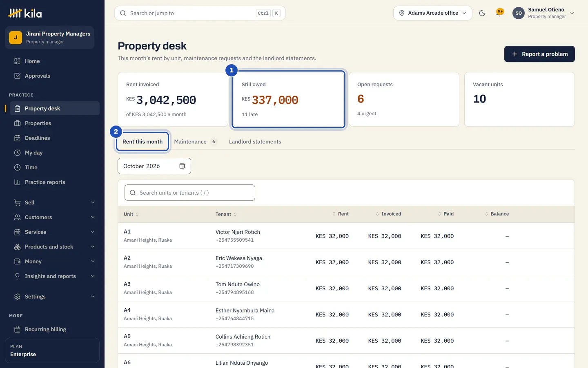Click the Kila logo
This screenshot has height=368, width=588.
pyautogui.click(x=25, y=13)
